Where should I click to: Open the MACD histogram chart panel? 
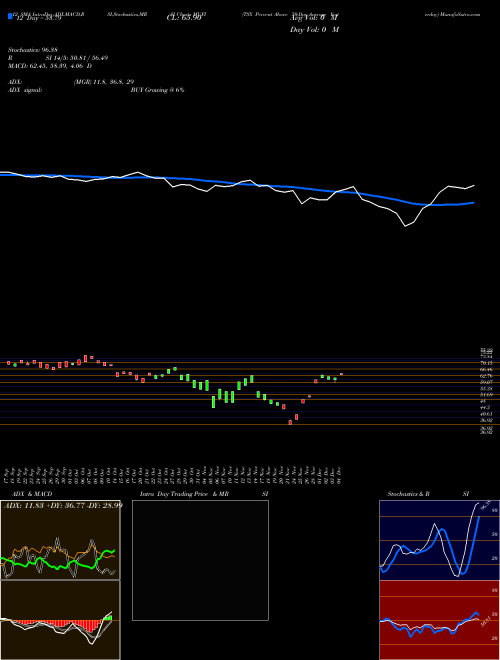click(60, 620)
